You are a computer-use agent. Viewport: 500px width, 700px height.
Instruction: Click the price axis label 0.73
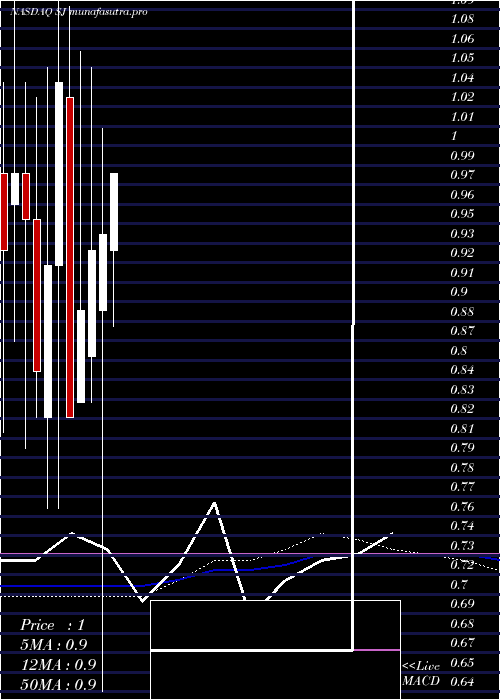pos(462,545)
